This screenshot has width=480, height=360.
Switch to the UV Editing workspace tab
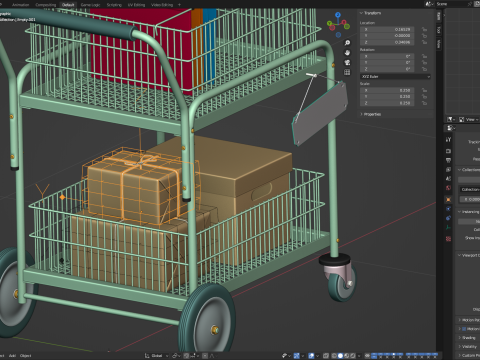click(136, 5)
